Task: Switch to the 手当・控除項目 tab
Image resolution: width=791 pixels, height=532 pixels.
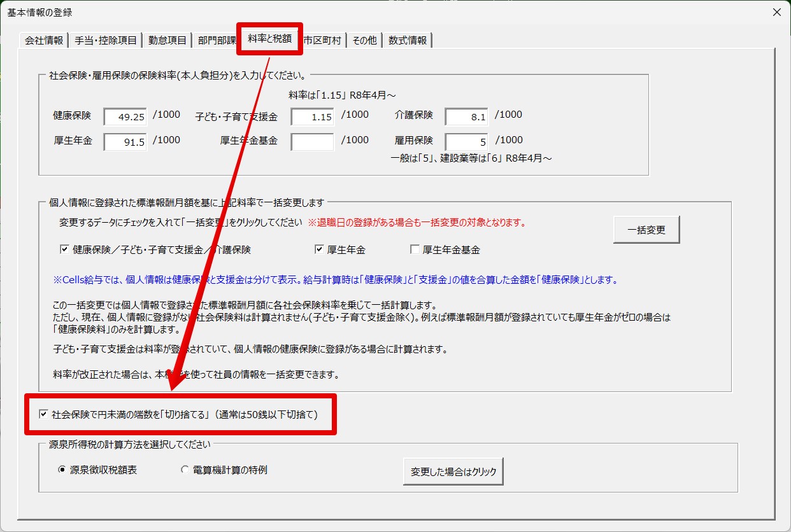Action: [105, 40]
